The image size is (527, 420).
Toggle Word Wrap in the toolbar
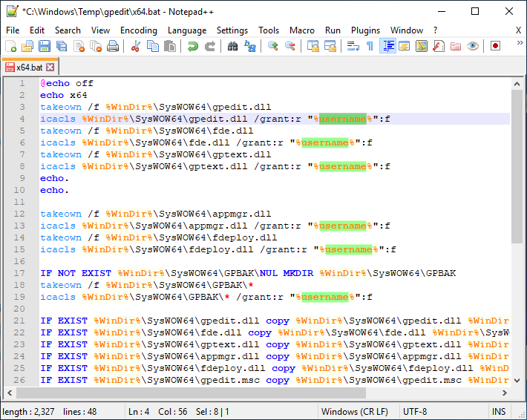pos(353,46)
